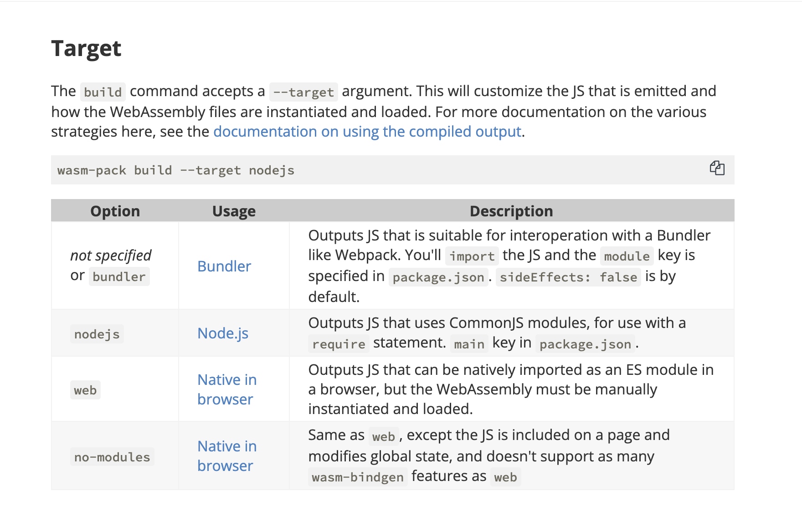Open Native in browser link in web row
The width and height of the screenshot is (802, 532).
[x=226, y=389]
